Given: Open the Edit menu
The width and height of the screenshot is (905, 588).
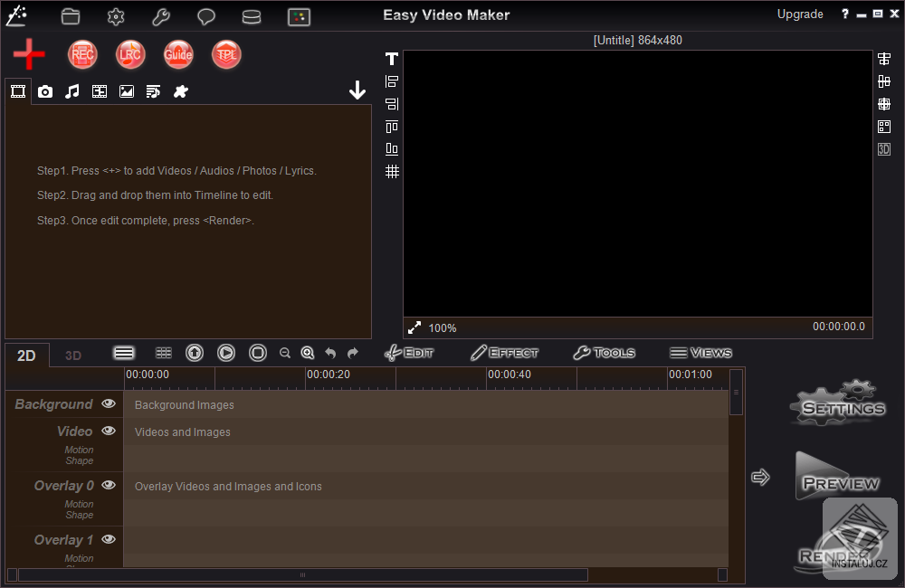Looking at the screenshot, I should click(409, 353).
